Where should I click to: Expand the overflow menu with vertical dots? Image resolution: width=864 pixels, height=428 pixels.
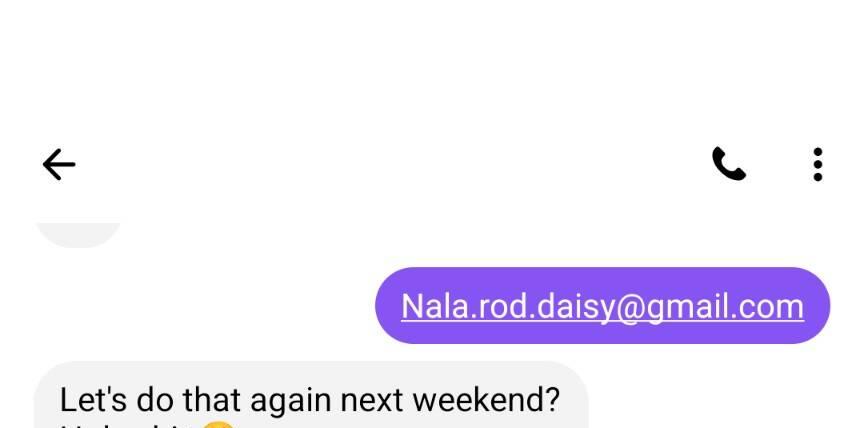coord(818,164)
